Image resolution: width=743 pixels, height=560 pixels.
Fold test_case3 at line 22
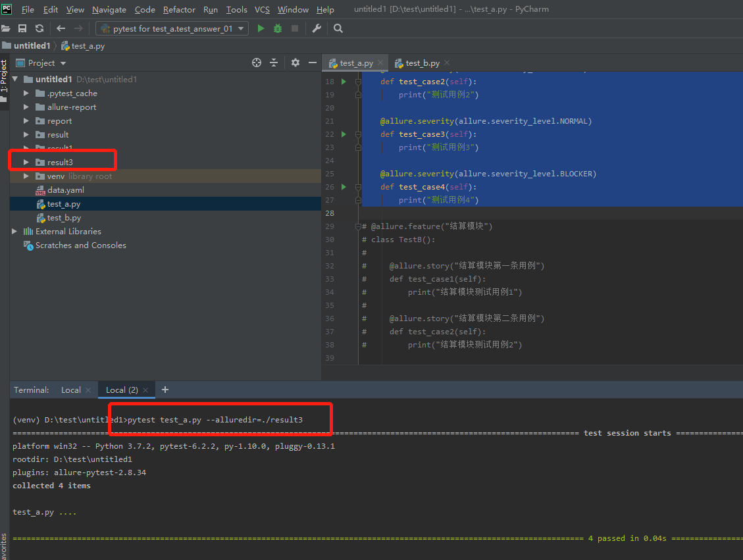(x=358, y=134)
